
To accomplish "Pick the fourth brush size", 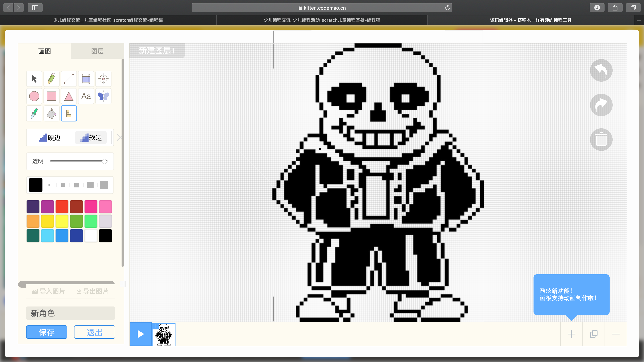I will (90, 185).
